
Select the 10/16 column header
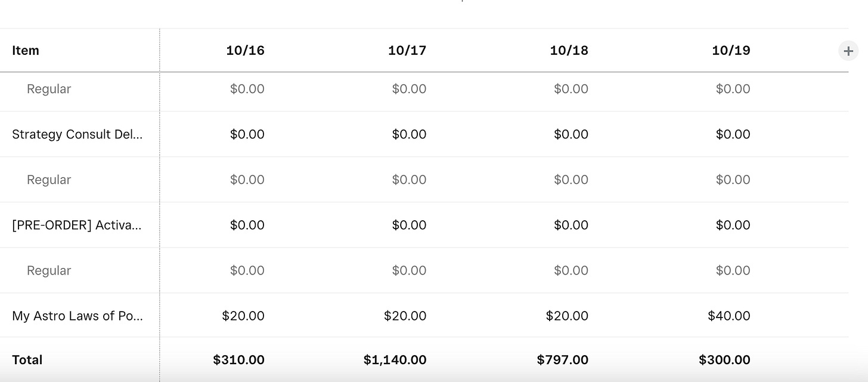(x=245, y=51)
